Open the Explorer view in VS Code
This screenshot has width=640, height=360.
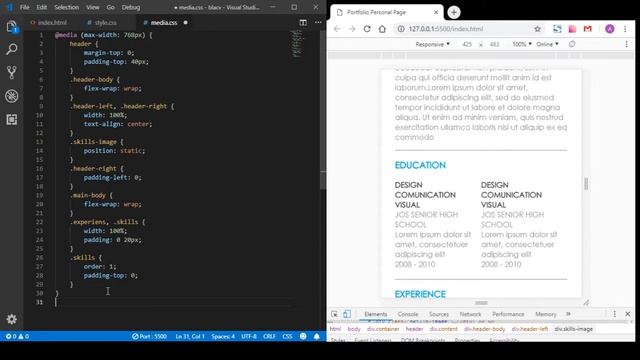(x=11, y=27)
